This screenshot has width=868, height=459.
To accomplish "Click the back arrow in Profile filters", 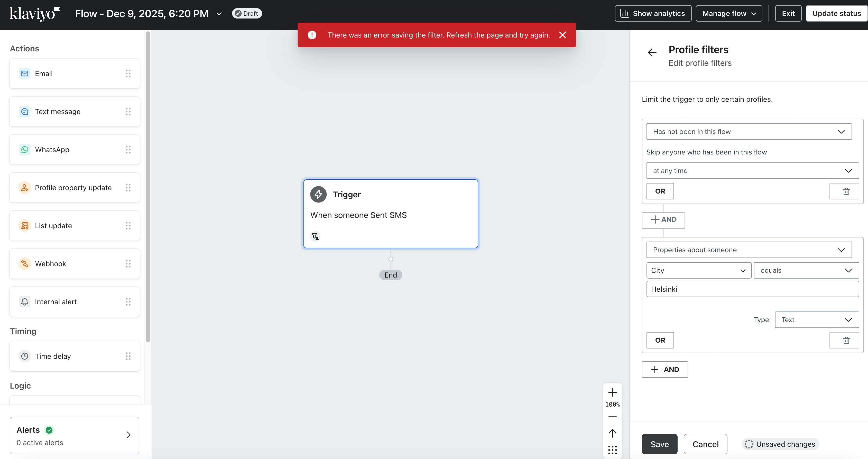I will 652,52.
